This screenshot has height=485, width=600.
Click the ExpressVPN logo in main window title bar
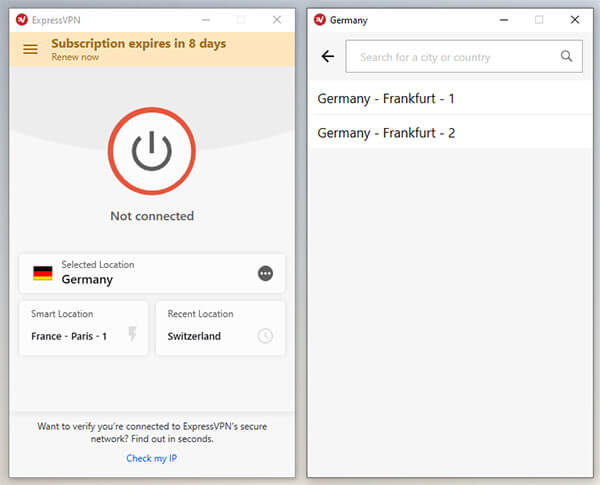point(22,20)
